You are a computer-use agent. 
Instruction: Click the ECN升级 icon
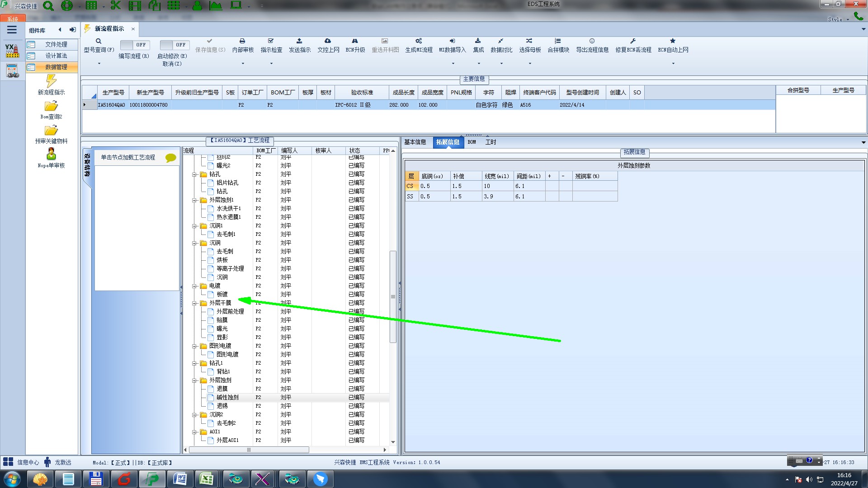click(355, 41)
